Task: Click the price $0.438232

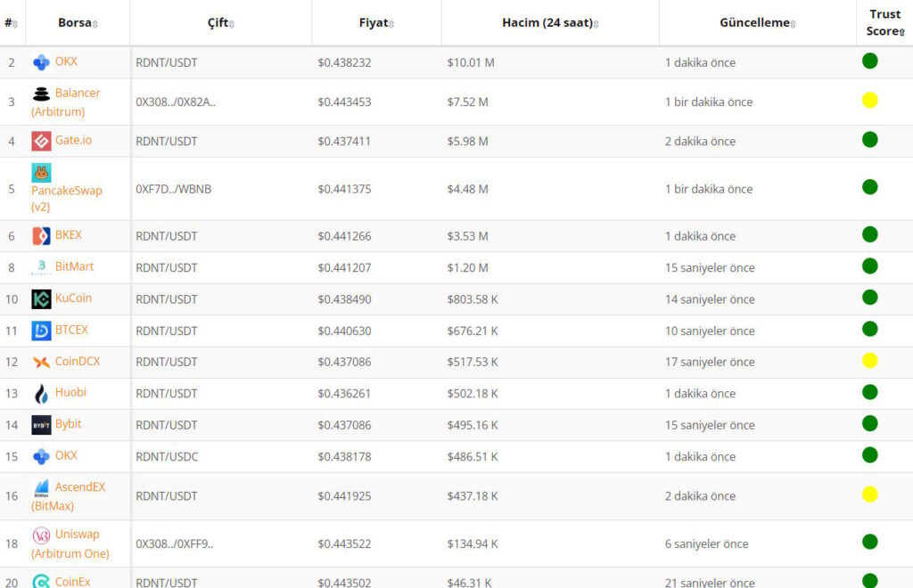Action: point(344,62)
